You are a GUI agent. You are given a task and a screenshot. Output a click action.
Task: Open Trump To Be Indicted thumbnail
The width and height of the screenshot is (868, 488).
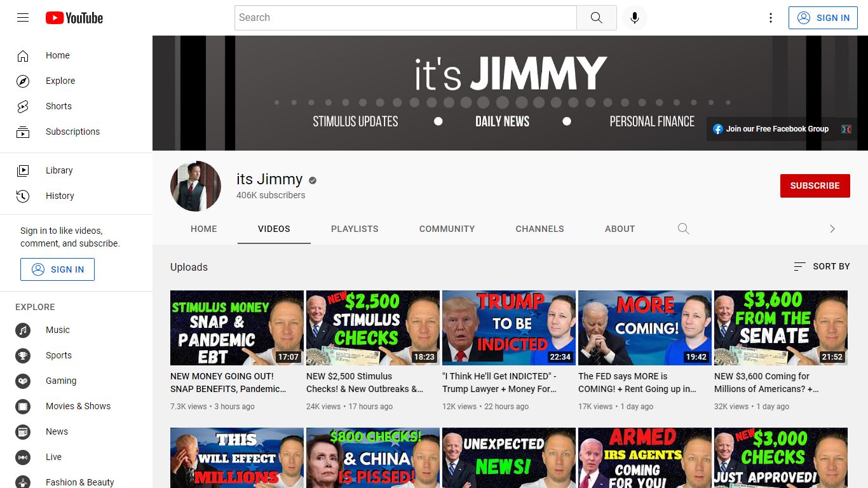(x=509, y=328)
